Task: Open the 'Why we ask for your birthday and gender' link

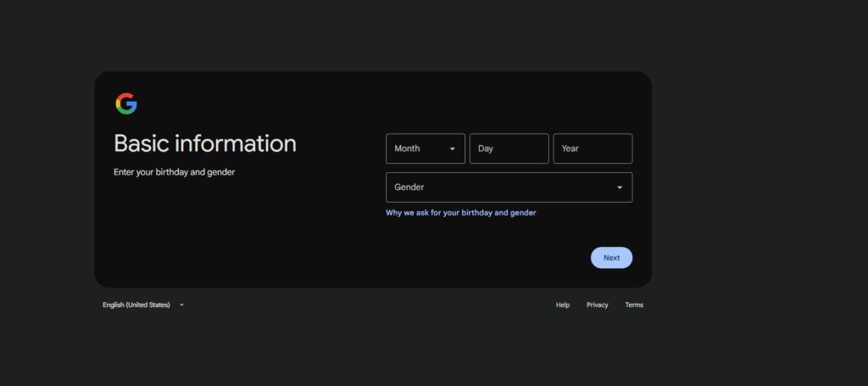Action: click(x=460, y=213)
